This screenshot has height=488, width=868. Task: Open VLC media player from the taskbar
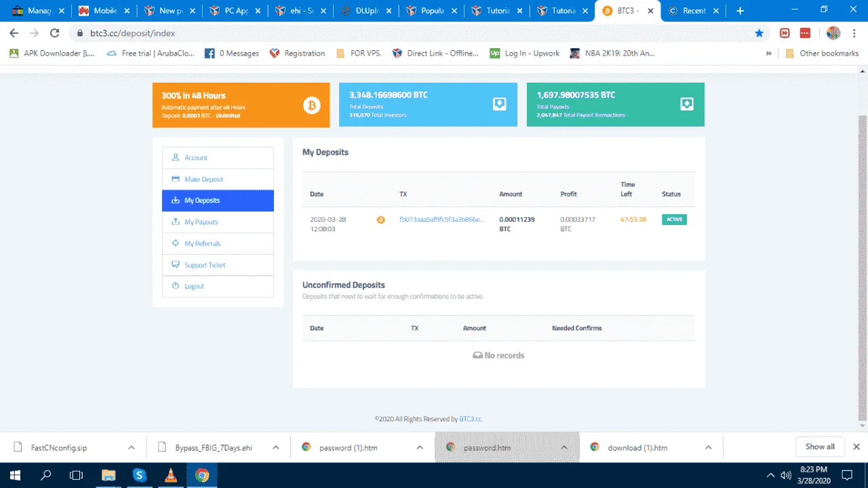tap(171, 475)
